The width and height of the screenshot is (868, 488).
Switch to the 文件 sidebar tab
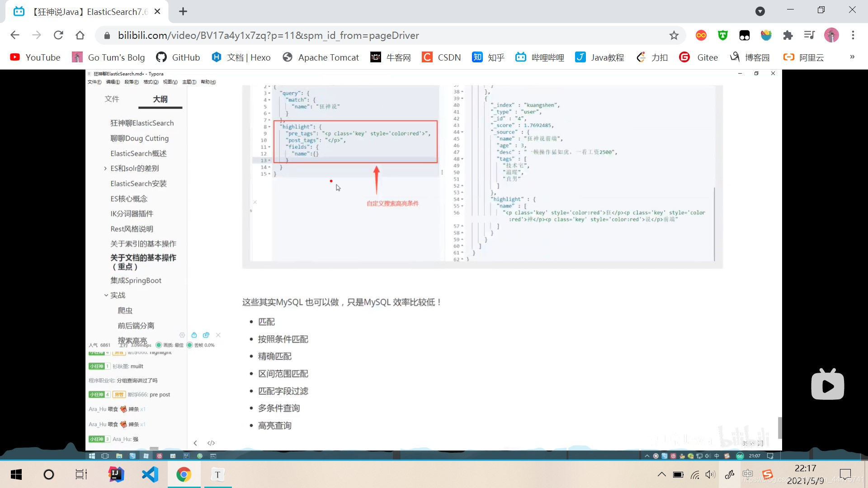tap(112, 99)
